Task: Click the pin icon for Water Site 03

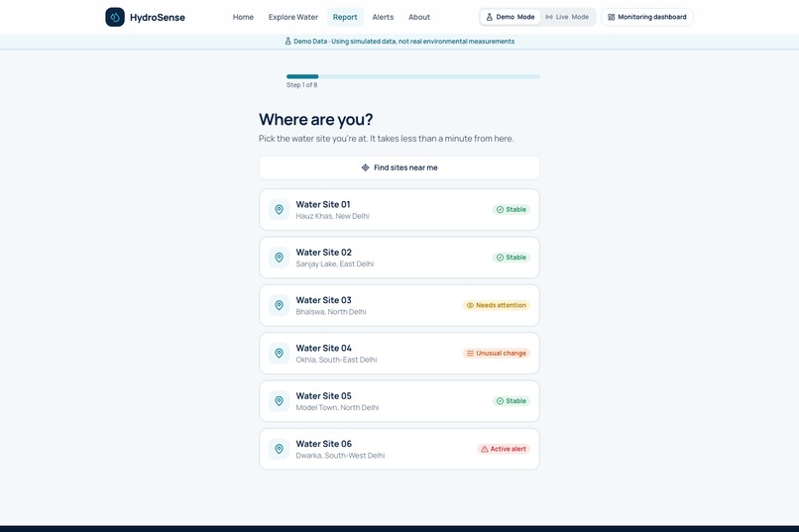Action: tap(280, 305)
